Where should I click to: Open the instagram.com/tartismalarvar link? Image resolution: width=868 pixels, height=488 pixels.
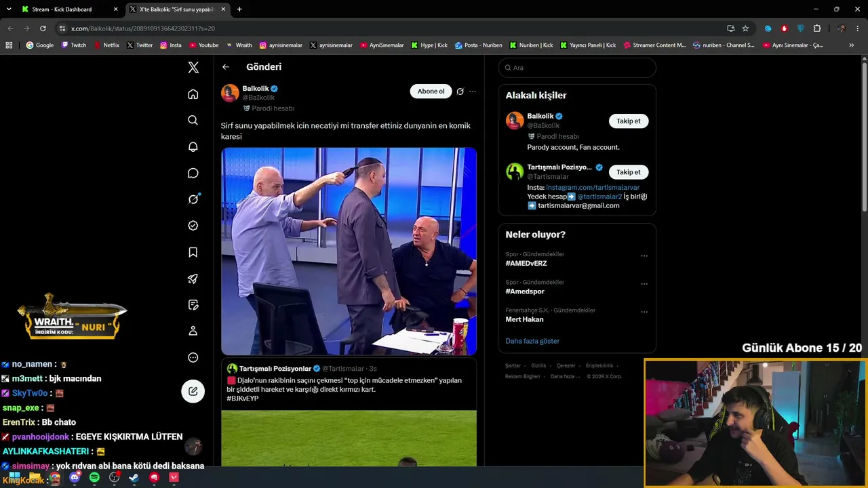pos(593,187)
